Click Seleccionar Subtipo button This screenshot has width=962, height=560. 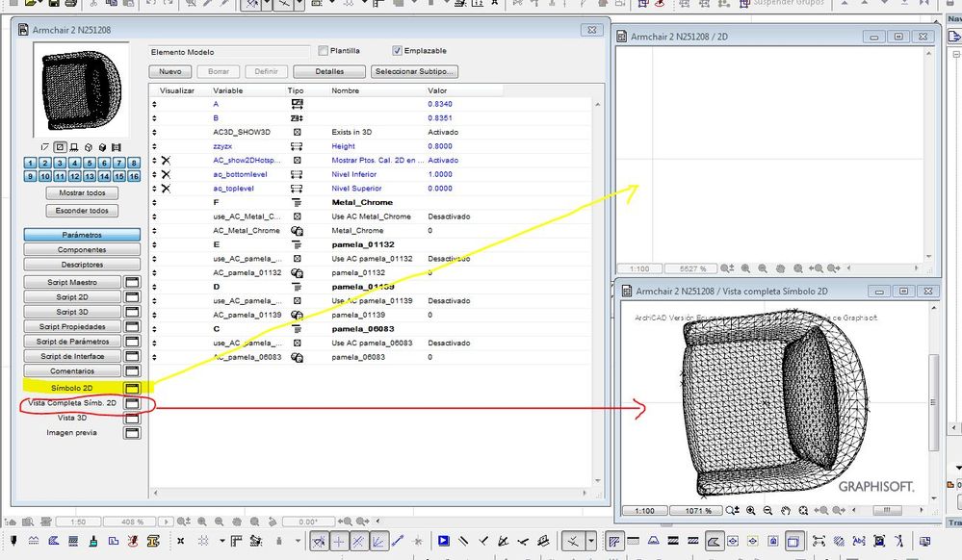click(414, 72)
